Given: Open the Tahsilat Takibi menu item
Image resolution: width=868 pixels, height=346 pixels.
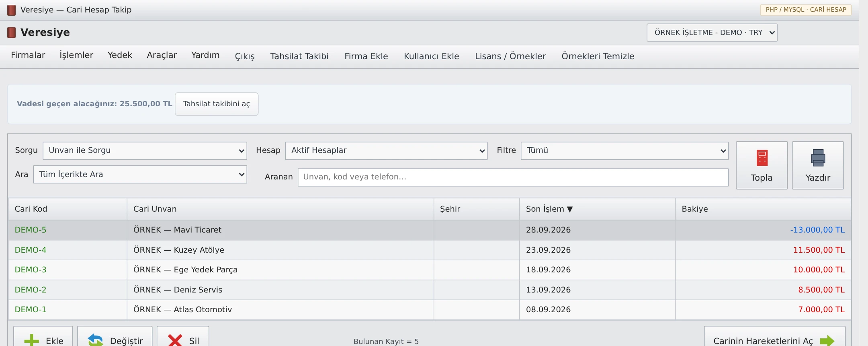Looking at the screenshot, I should 299,56.
